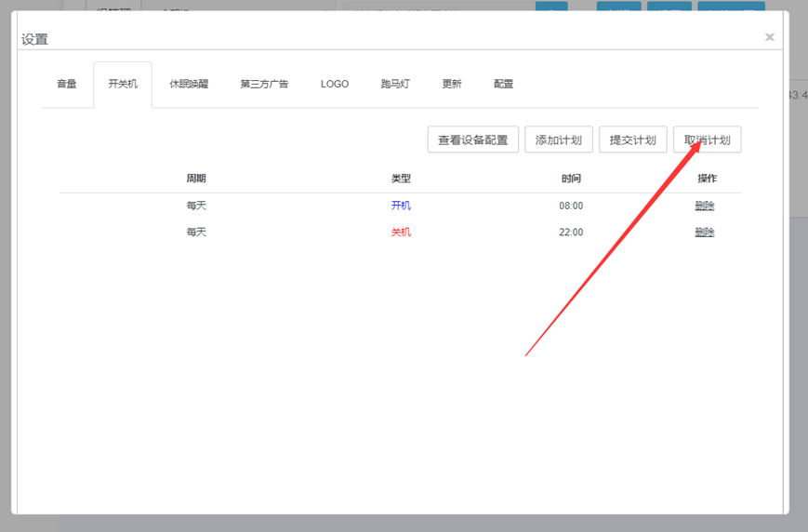The width and height of the screenshot is (808, 532).
Task: Click the blue 开机 type label
Action: [x=401, y=206]
